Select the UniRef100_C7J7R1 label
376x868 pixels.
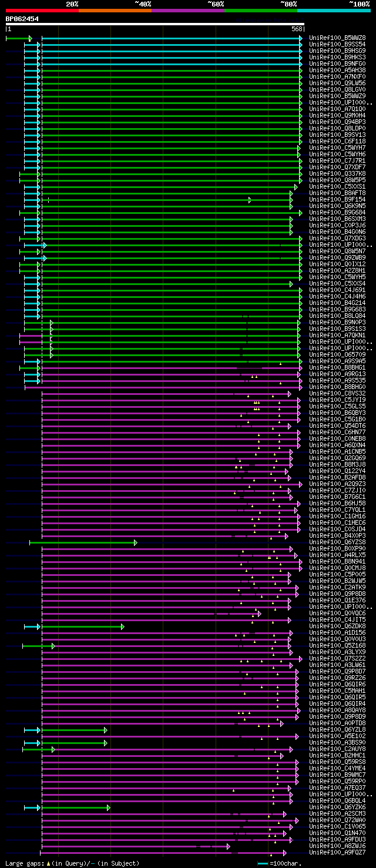click(x=337, y=160)
